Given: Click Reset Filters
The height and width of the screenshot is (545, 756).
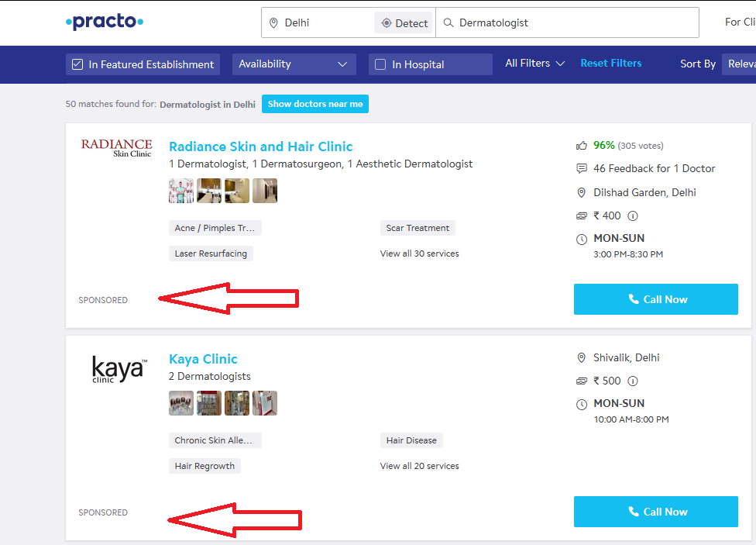Looking at the screenshot, I should pyautogui.click(x=611, y=64).
